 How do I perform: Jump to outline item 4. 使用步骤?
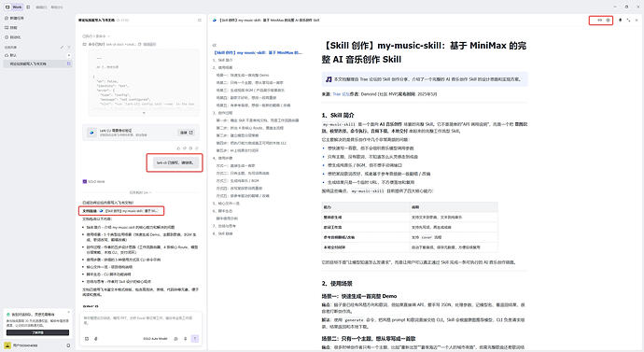223,158
